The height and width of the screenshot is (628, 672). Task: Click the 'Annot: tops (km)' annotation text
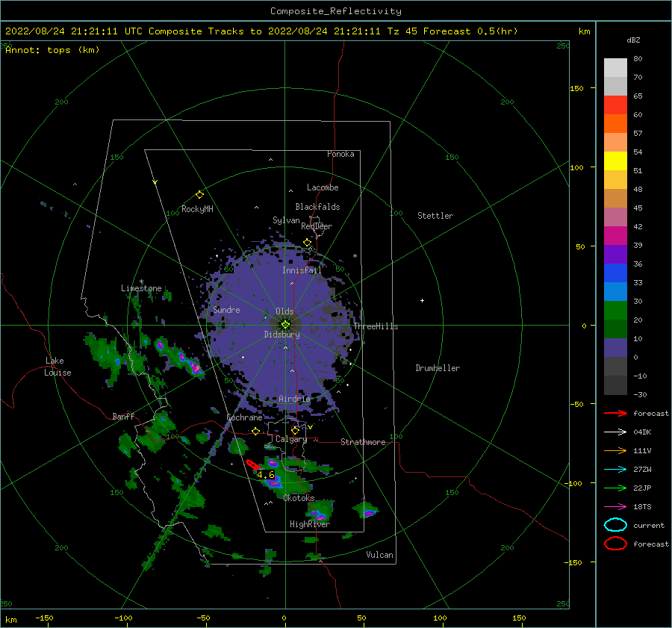[52, 50]
